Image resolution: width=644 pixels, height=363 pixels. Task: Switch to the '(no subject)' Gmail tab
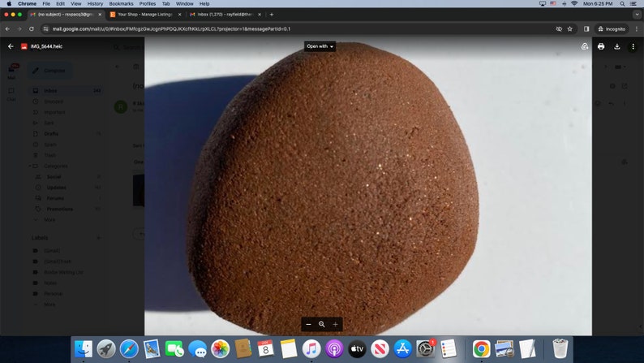[x=66, y=15]
